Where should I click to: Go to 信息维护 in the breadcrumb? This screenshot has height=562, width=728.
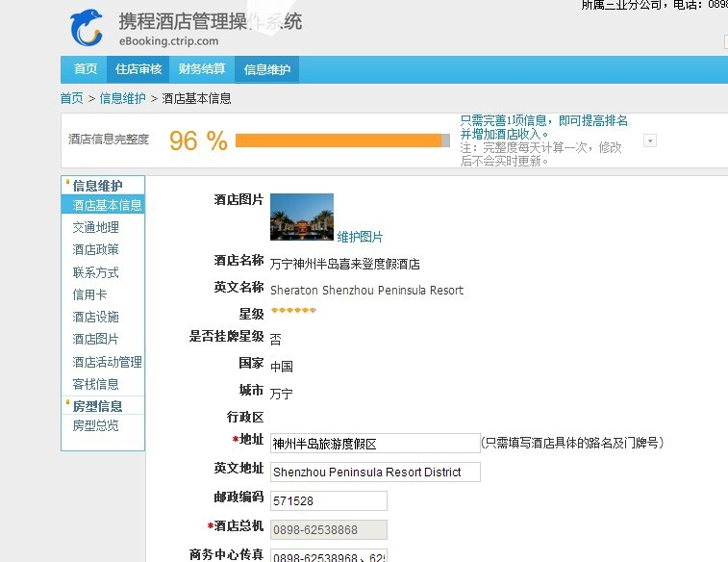(122, 98)
